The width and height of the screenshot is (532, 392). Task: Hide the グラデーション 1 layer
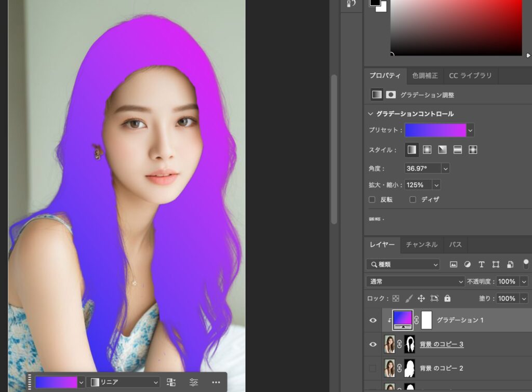[373, 320]
